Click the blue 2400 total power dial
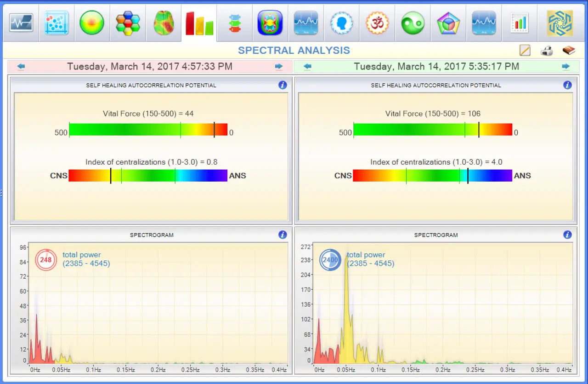This screenshot has width=588, height=384. click(x=330, y=260)
